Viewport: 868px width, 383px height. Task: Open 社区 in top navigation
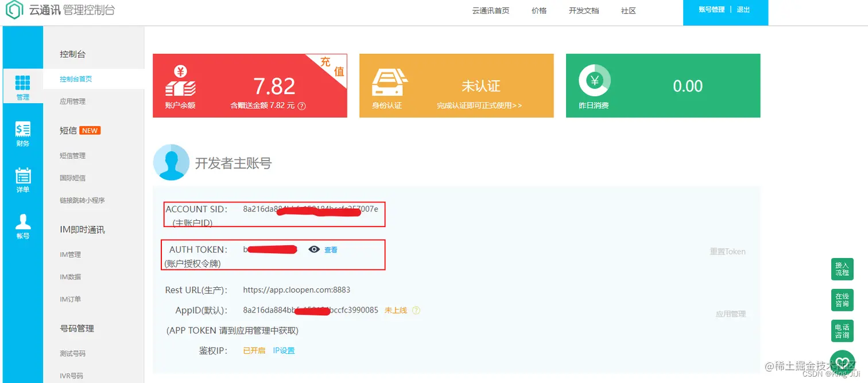coord(629,10)
